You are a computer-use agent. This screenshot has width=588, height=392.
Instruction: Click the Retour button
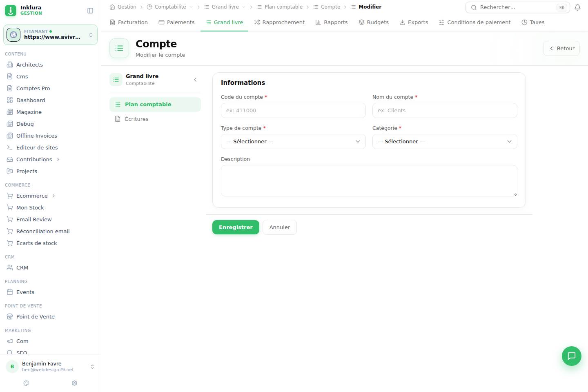click(x=561, y=48)
